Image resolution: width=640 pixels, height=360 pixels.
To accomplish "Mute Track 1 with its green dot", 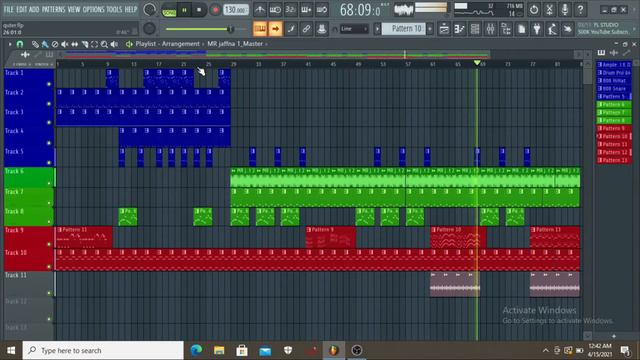I will tap(49, 84).
